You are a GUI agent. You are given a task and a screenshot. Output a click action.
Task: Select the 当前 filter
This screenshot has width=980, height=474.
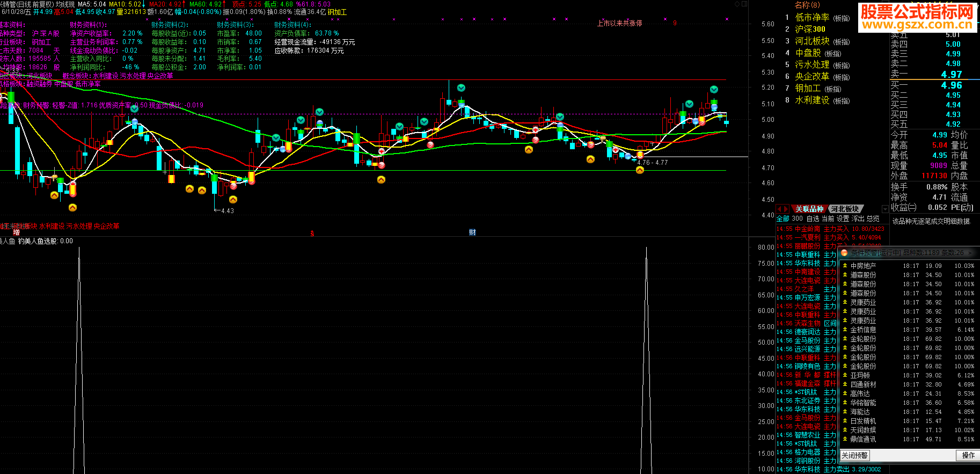(828, 218)
